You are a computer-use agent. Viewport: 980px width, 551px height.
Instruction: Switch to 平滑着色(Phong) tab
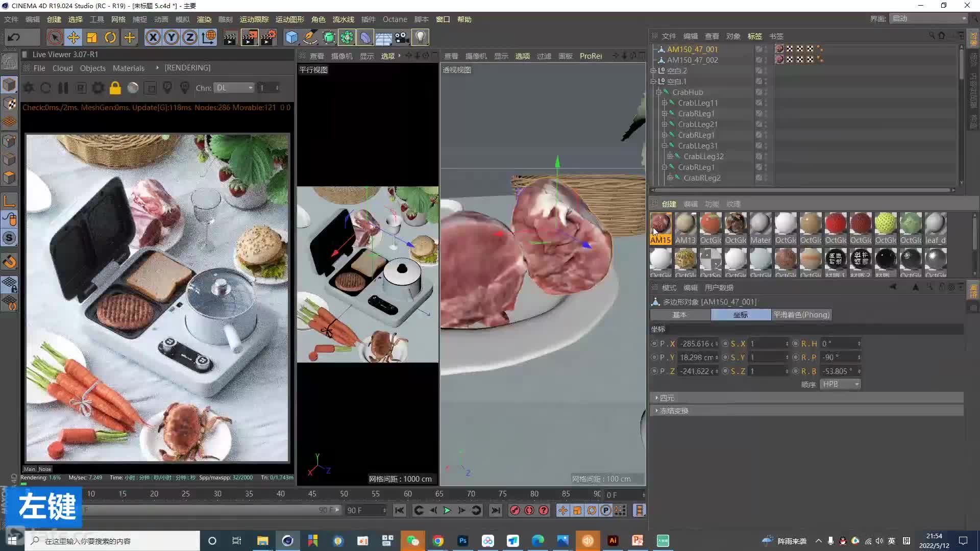point(801,315)
